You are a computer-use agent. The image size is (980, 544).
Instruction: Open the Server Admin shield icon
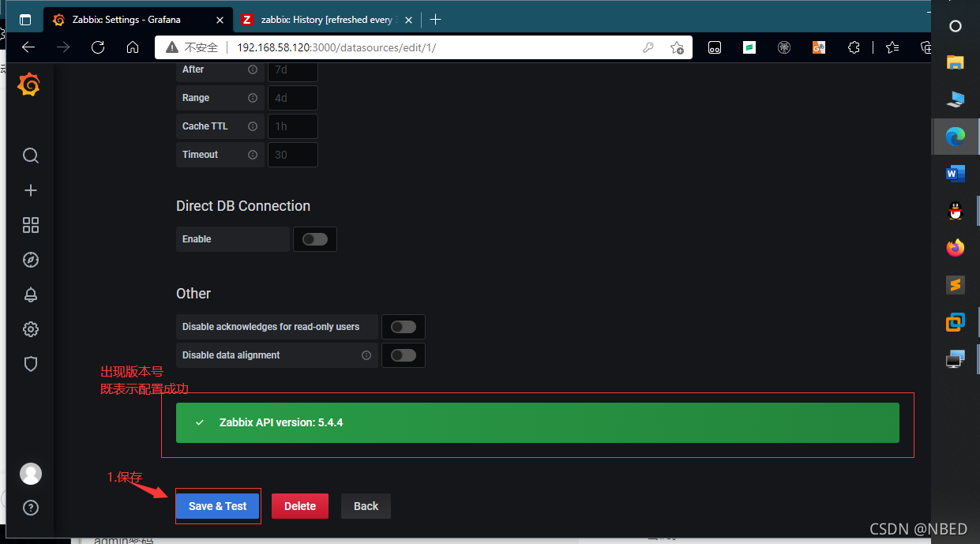point(31,364)
